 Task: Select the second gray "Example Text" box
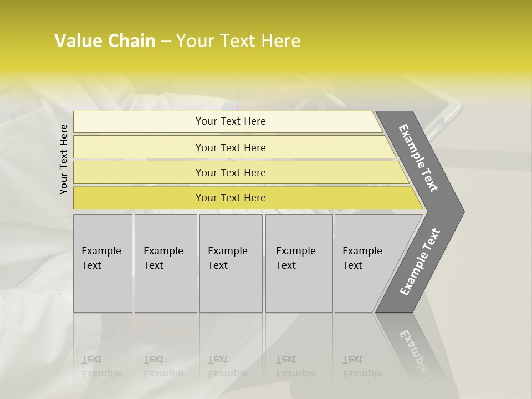165,263
